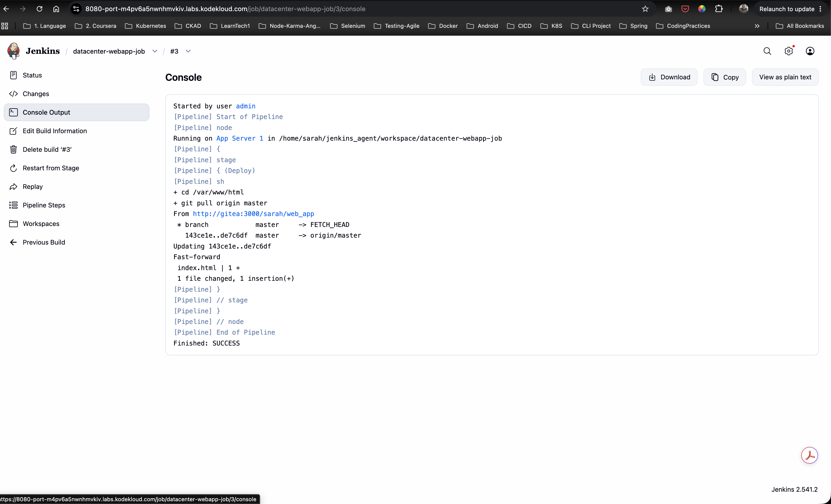Open the admin user link
831x504 pixels.
tap(246, 106)
